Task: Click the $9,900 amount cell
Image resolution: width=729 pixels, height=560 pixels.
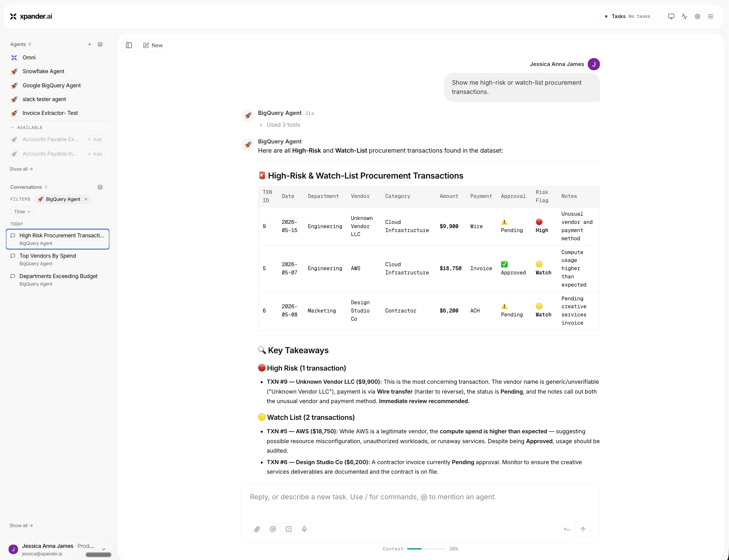Action: pos(449,226)
